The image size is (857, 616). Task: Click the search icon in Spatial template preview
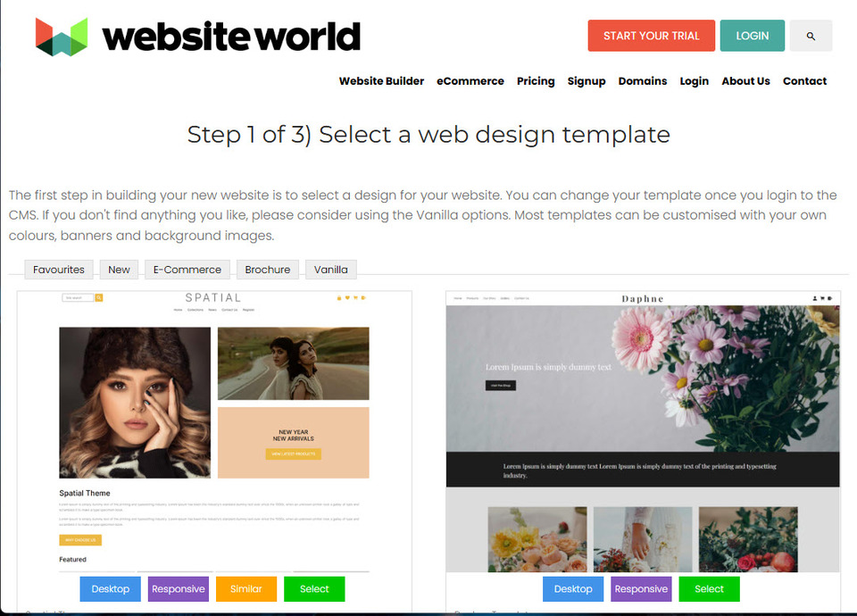tap(99, 297)
